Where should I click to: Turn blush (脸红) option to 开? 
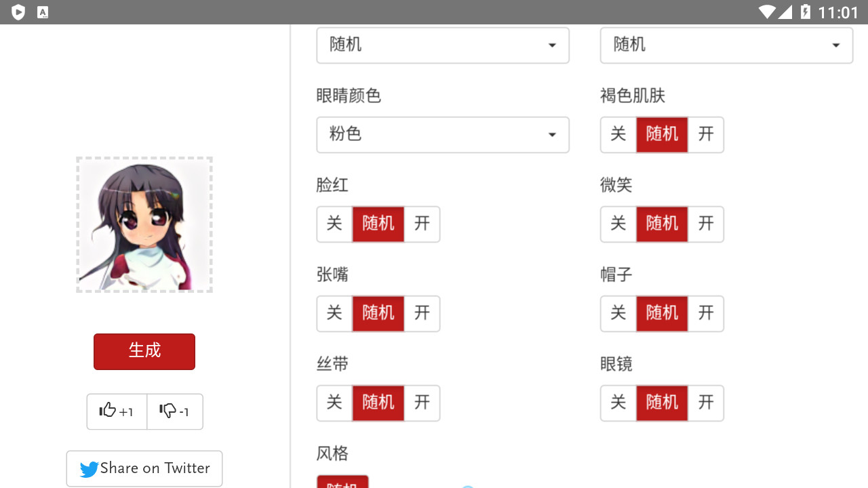tap(422, 224)
